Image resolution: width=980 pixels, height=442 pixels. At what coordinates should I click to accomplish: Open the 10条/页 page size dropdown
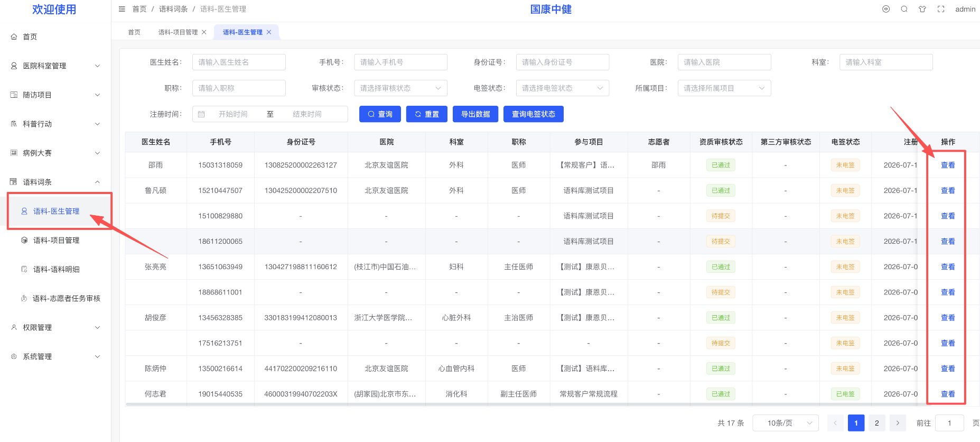tap(786, 423)
